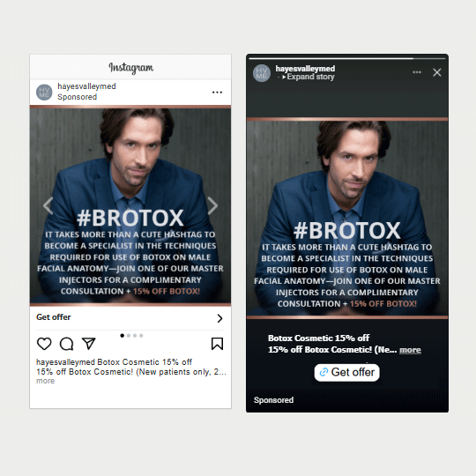Click the Get offer button in the story
Screen dimensions: 476x476
point(346,372)
